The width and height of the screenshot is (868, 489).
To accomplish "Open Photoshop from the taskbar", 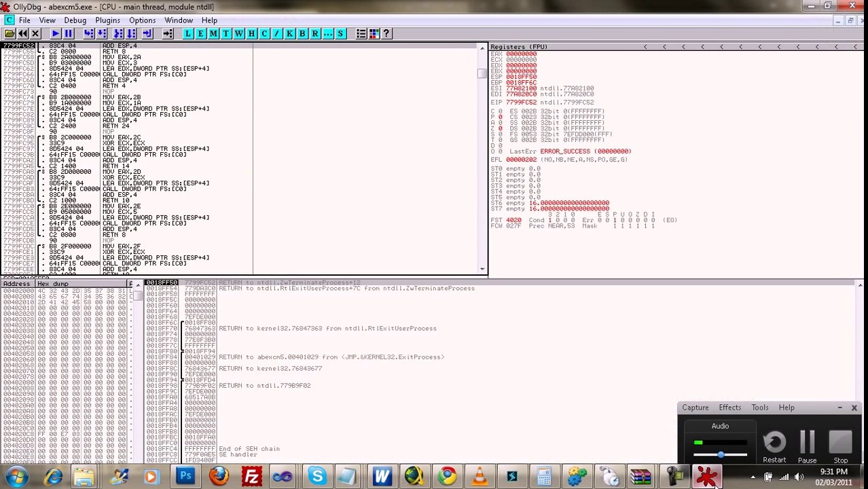I will tap(185, 476).
